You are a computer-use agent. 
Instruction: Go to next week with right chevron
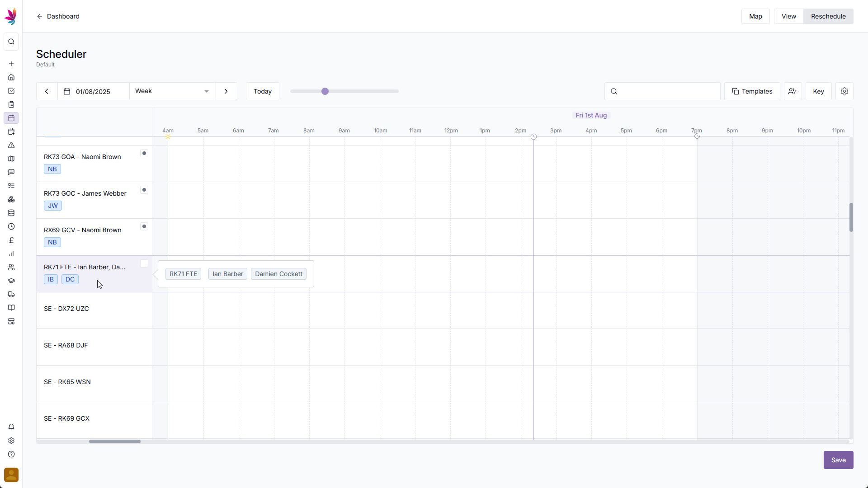click(x=226, y=91)
